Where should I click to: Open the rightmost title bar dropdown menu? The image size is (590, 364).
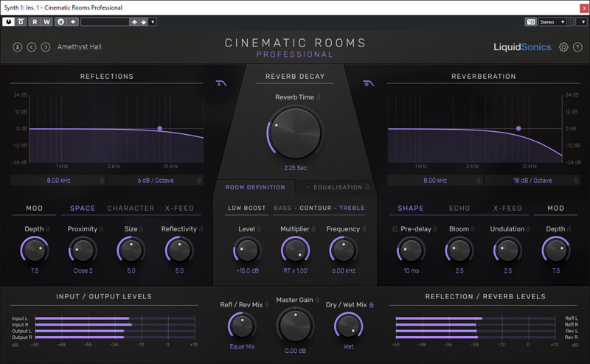[x=583, y=22]
